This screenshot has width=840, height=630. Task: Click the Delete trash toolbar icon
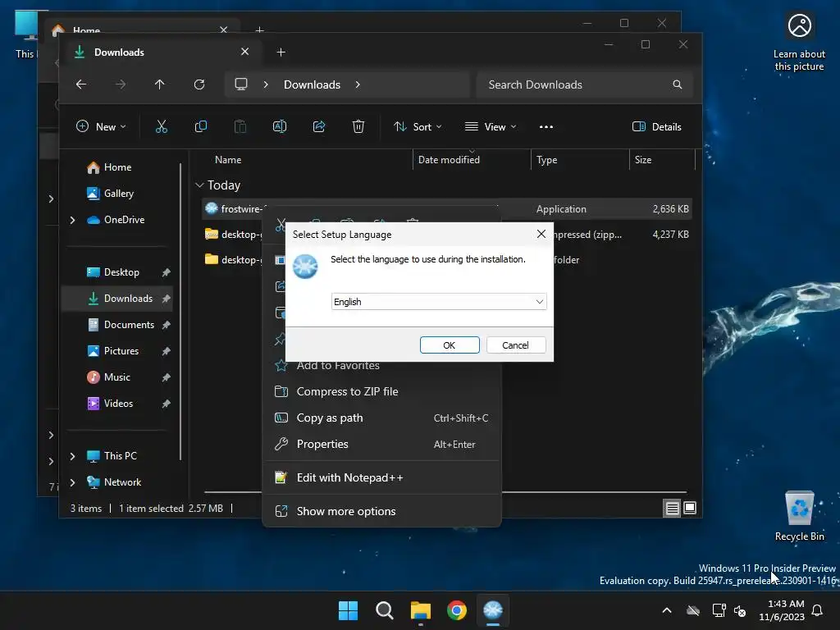358,127
